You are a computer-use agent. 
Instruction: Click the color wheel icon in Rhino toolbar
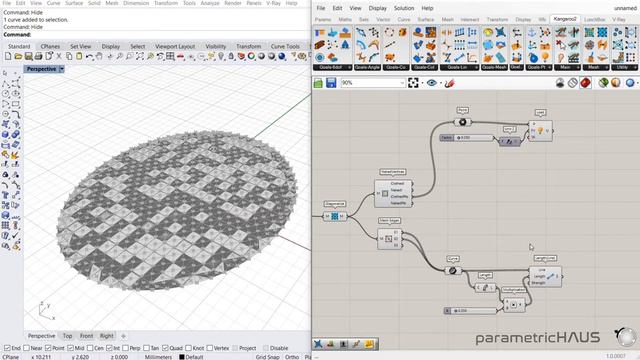click(251, 56)
